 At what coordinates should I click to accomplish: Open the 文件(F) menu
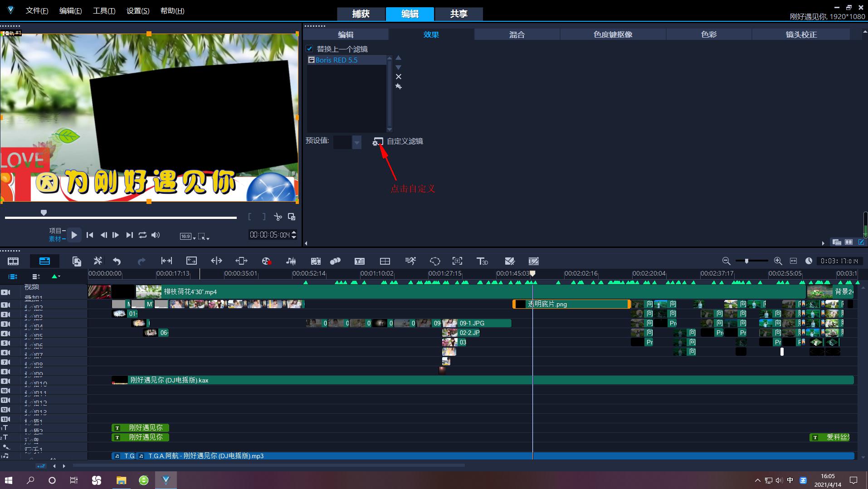[37, 10]
